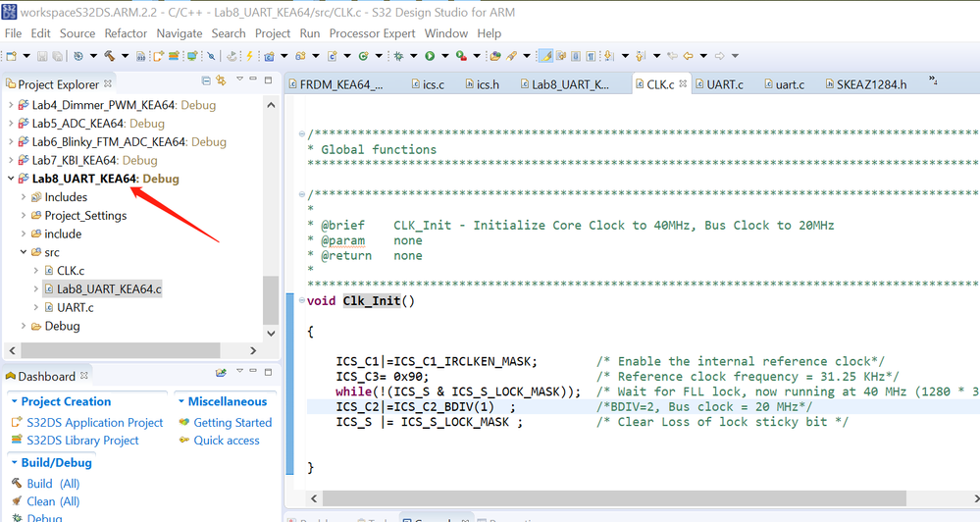Click S32DS Library Project link

tap(82, 441)
